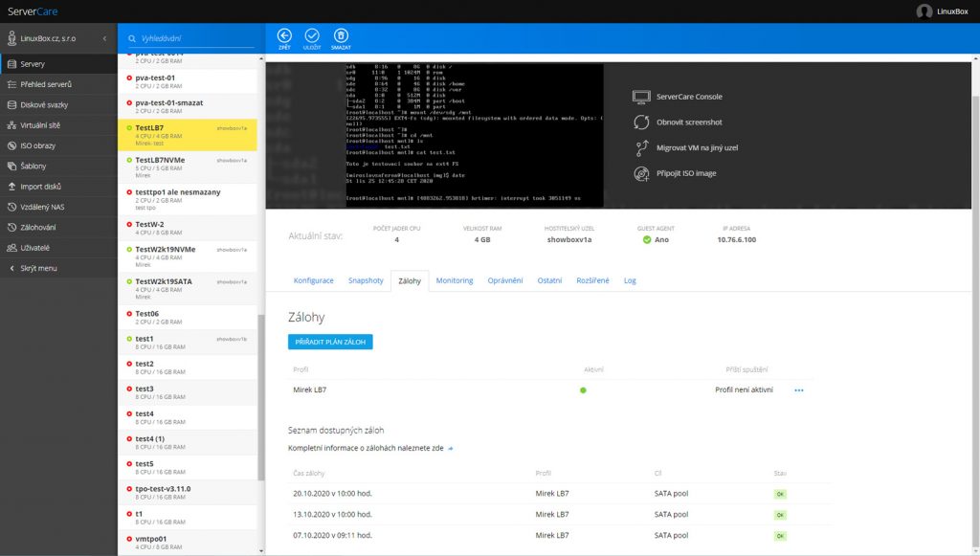Image resolution: width=980 pixels, height=556 pixels.
Task: Click the Import disků sidebar icon
Action: coord(11,187)
